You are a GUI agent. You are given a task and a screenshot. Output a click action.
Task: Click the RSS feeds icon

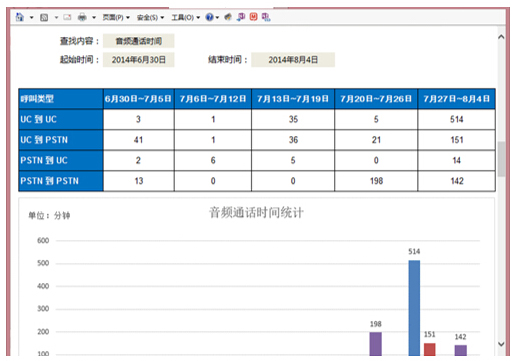44,17
